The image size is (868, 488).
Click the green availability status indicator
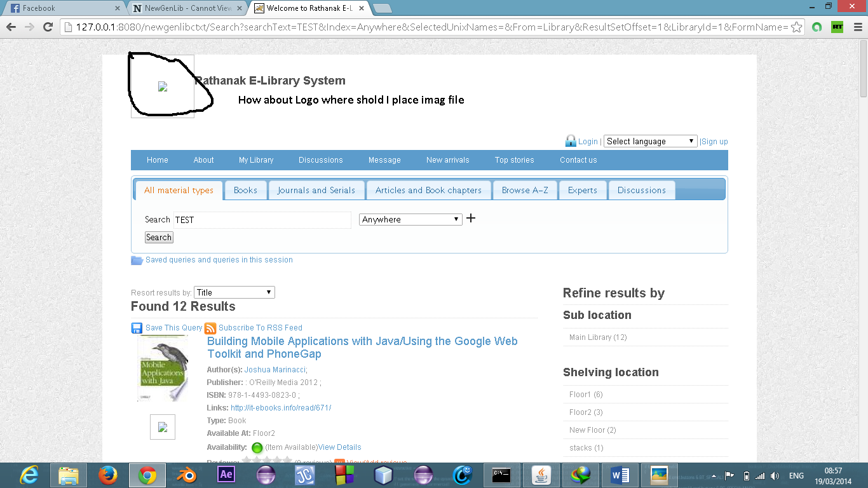257,447
